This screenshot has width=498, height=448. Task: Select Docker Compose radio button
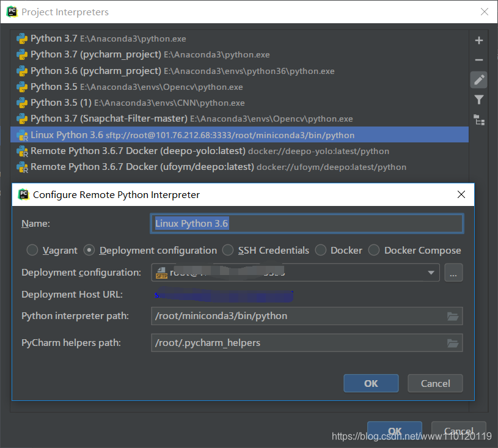pyautogui.click(x=374, y=250)
